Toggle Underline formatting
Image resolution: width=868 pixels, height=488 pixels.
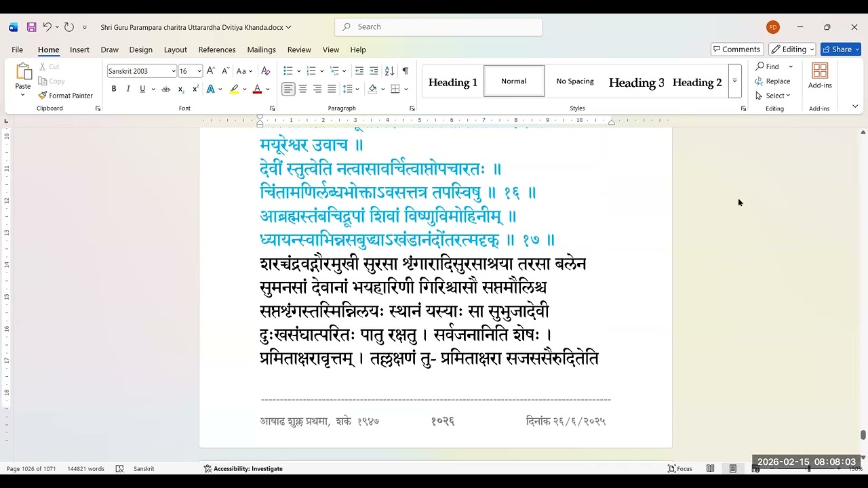pos(142,89)
